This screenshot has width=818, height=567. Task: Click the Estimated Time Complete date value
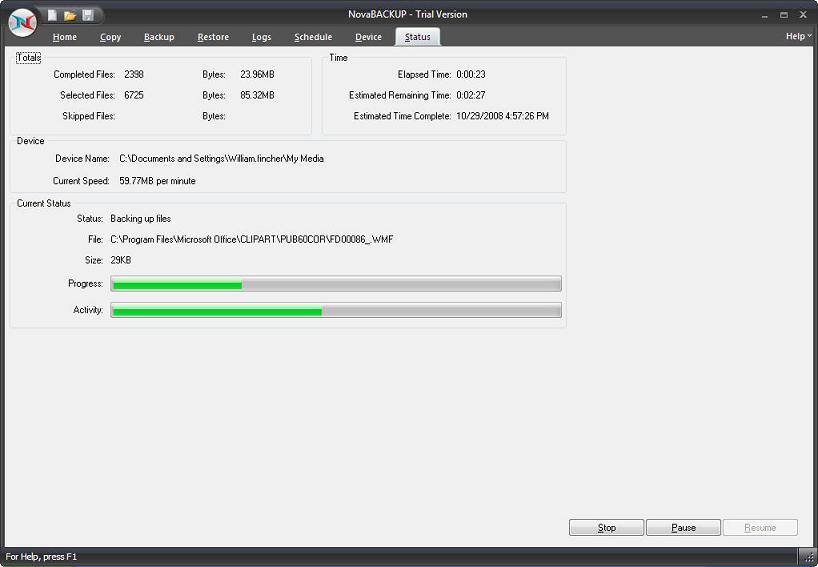(502, 116)
